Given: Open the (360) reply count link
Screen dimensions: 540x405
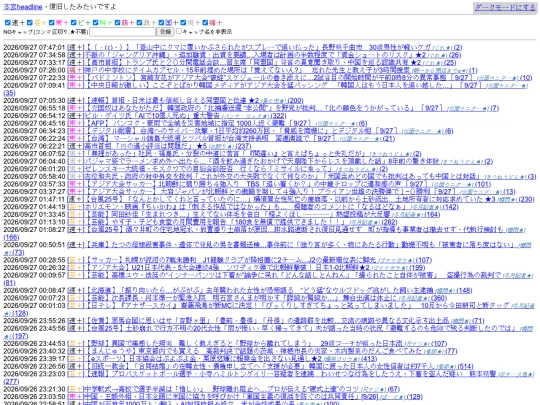Looking at the screenshot, I should click(x=438, y=298).
